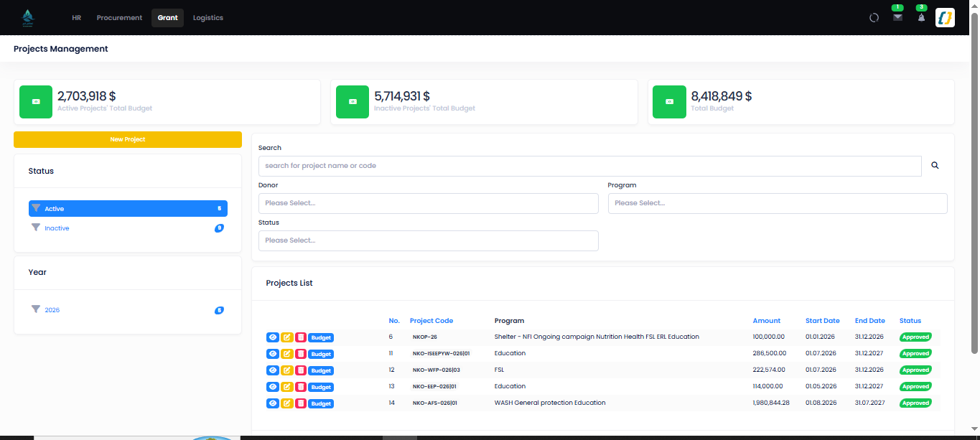Sort by Status column header
Screen dimensions: 980x440
(910, 321)
